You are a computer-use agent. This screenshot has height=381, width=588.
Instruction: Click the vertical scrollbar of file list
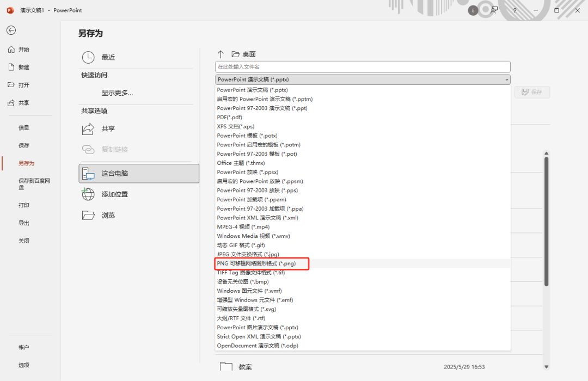pos(546,218)
